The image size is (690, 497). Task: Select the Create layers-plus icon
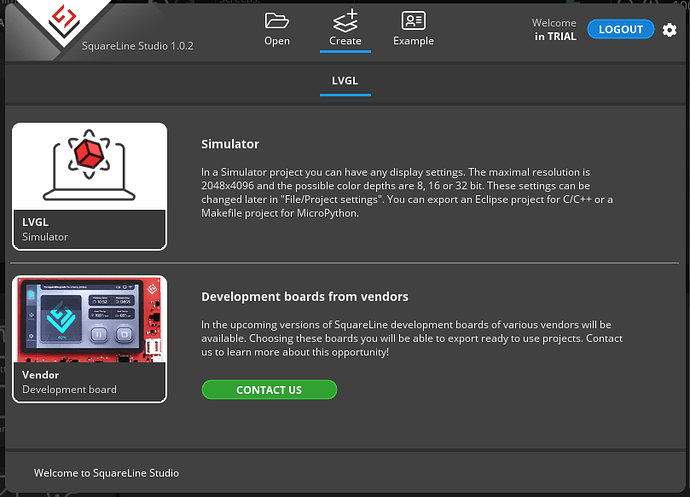[x=345, y=21]
